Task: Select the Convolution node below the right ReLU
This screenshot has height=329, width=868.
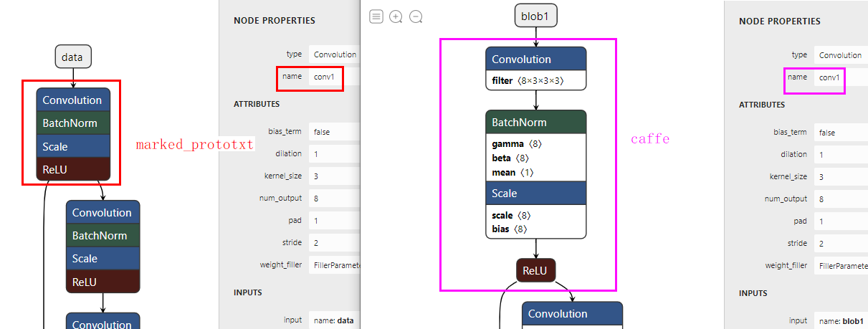Action: pyautogui.click(x=572, y=314)
